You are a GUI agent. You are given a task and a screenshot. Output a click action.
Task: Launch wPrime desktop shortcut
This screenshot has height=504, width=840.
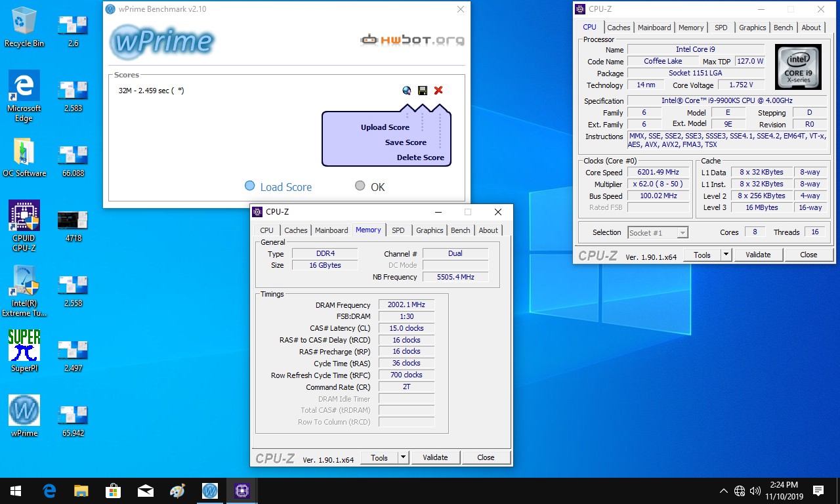[24, 416]
